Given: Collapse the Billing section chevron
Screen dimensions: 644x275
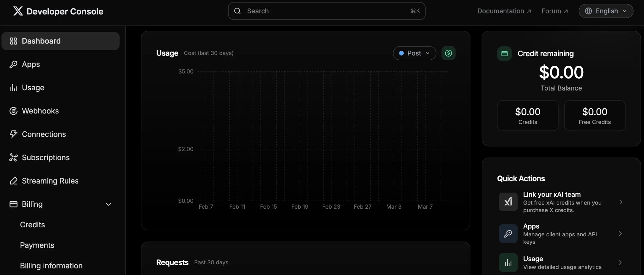Looking at the screenshot, I should pos(108,204).
